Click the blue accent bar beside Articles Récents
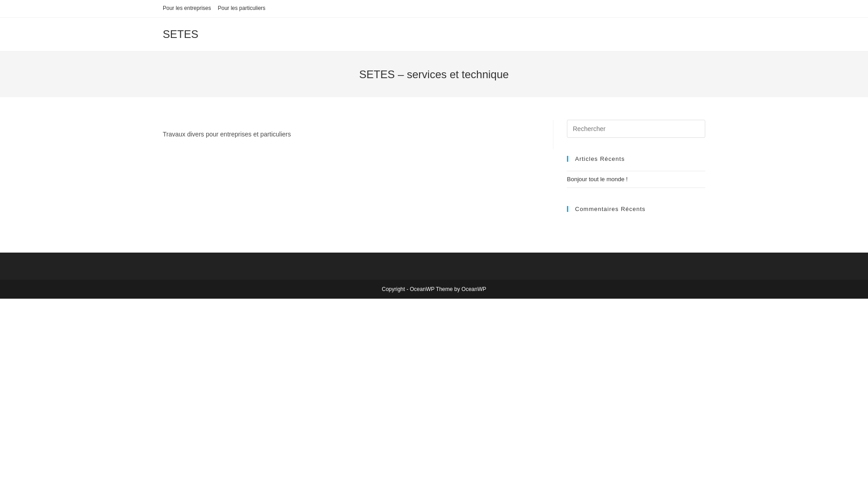Viewport: 868px width, 488px height. (x=568, y=159)
